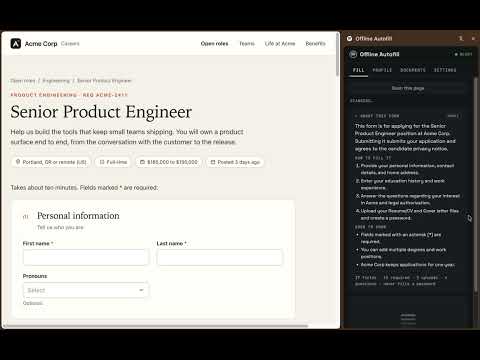The height and width of the screenshot is (360, 480).
Task: Open the Pronouns select dropdown
Action: tap(86, 290)
